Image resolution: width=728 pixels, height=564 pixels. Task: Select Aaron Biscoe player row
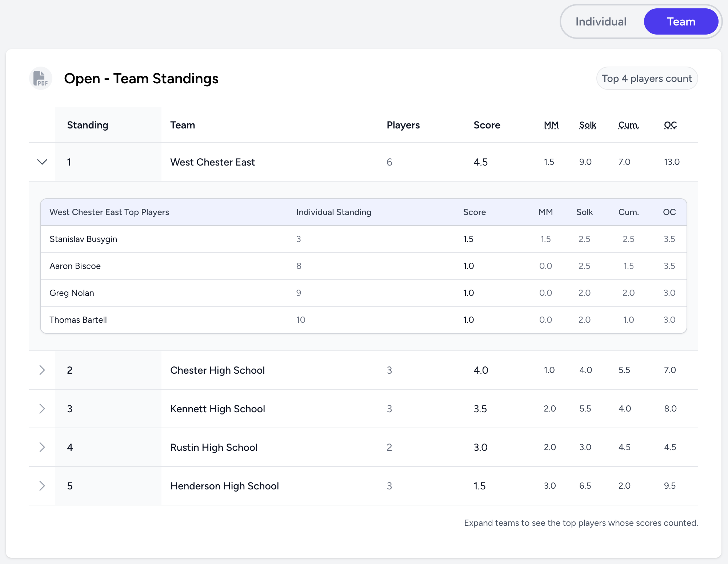(x=75, y=266)
